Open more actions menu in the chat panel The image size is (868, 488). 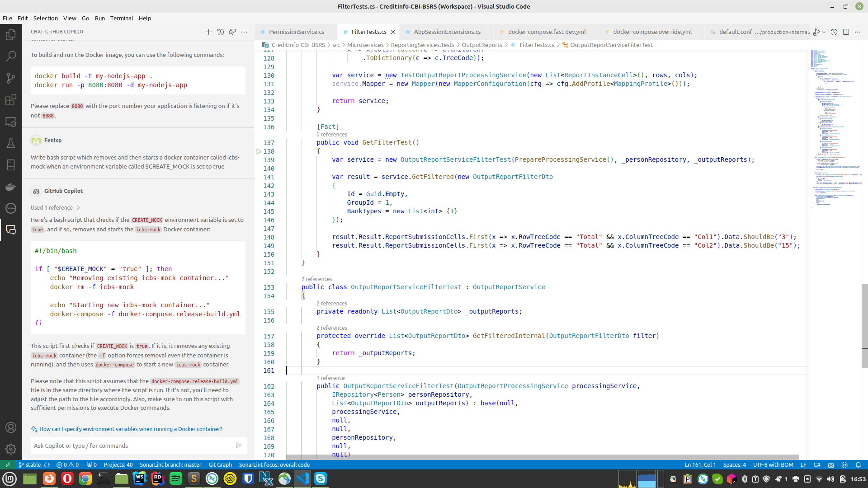point(244,32)
